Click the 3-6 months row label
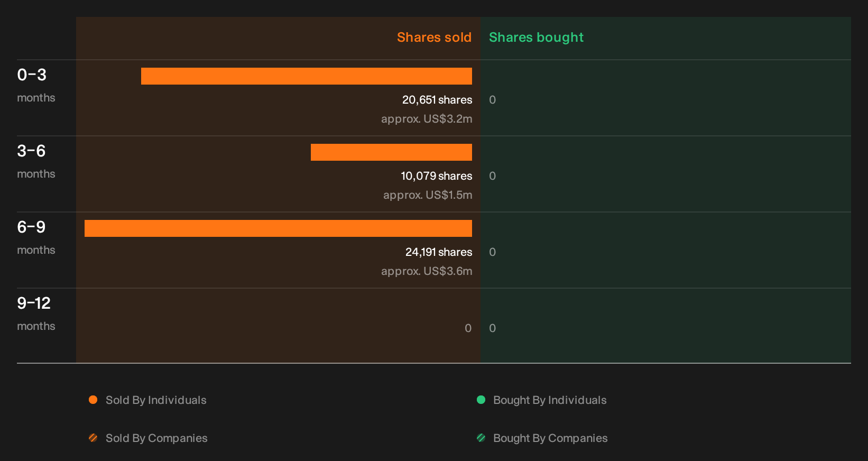Screen dimensions: 868x461 point(36,161)
